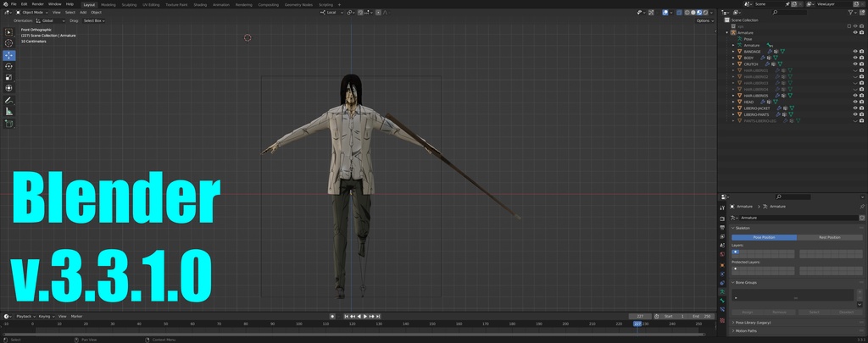868x343 pixels.
Task: Toggle auto keying record button
Action: click(x=332, y=317)
